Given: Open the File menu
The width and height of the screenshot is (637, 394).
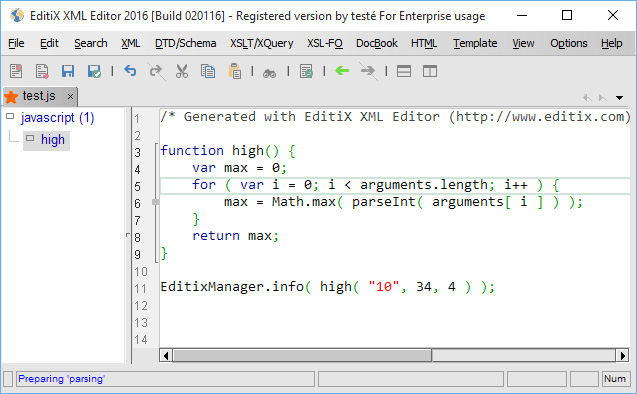Looking at the screenshot, I should [16, 43].
